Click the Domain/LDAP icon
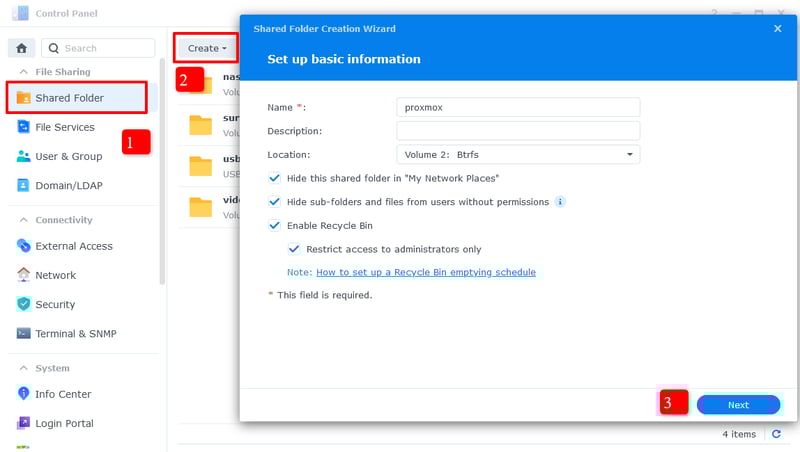 tap(24, 185)
